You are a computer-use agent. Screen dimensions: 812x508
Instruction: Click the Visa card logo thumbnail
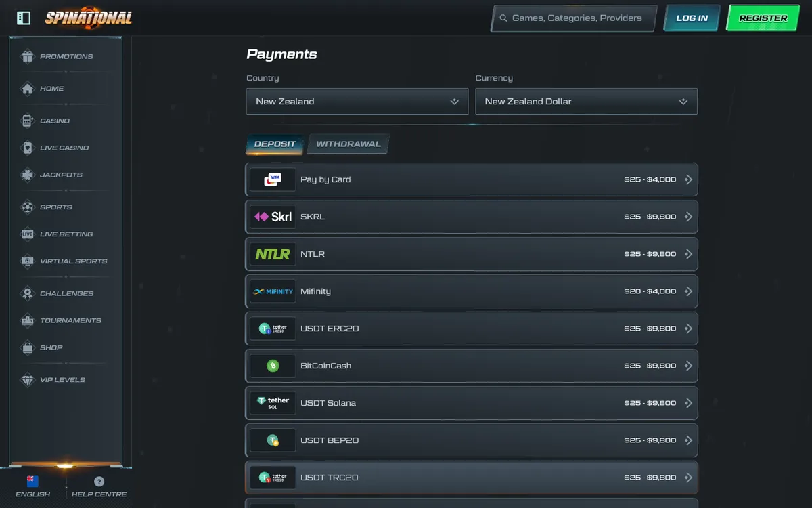pos(273,179)
